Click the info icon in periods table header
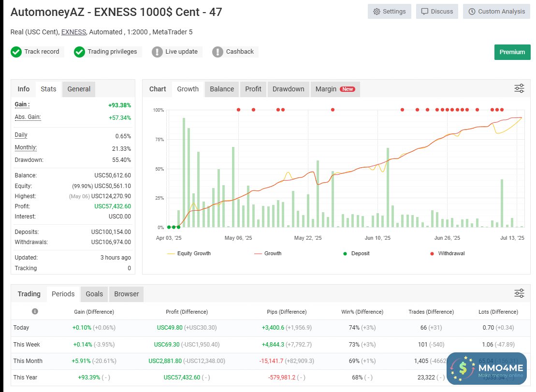The image size is (536, 392). pyautogui.click(x=35, y=311)
